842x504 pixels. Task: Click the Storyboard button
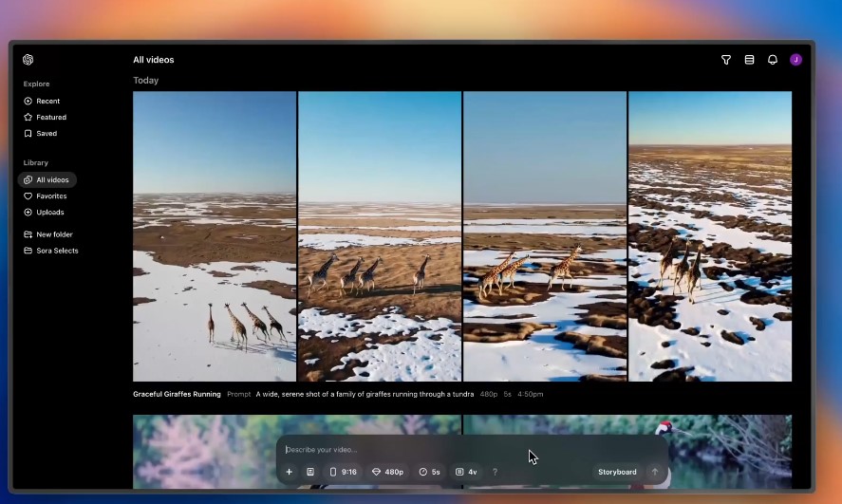coord(617,472)
